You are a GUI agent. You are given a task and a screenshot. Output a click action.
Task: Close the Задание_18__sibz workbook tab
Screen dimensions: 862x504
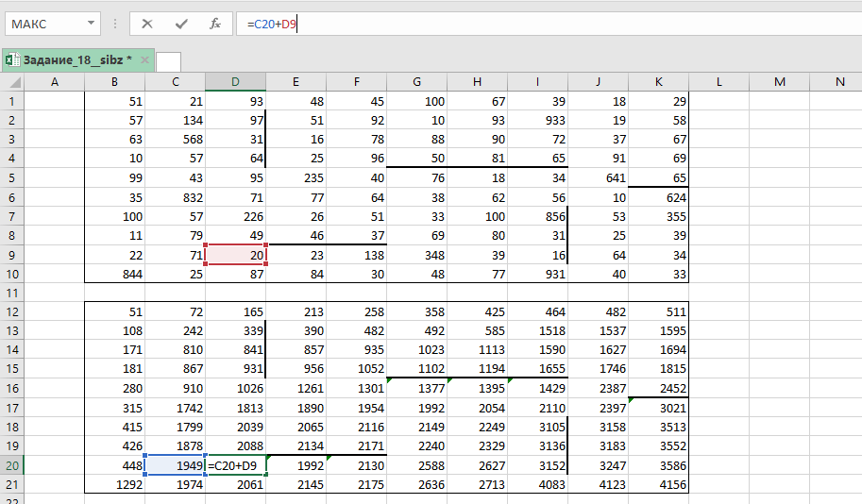pyautogui.click(x=145, y=59)
